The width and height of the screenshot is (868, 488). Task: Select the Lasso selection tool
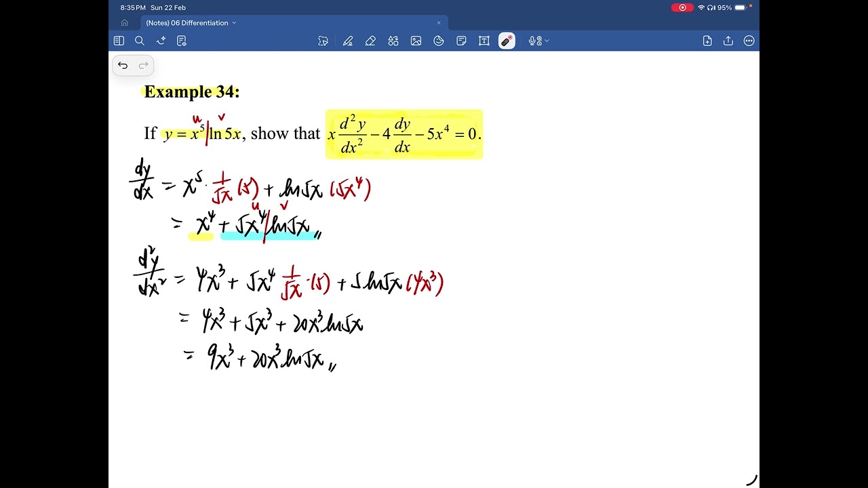[x=323, y=41]
